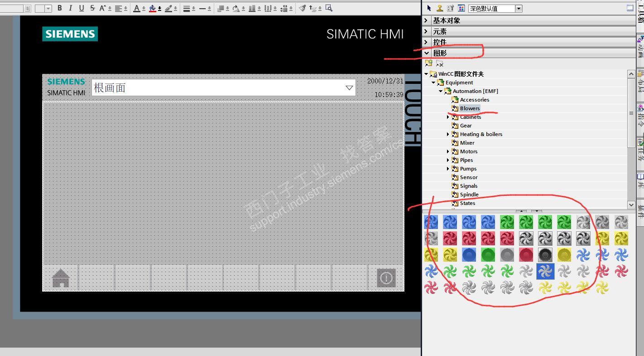
Task: Click the colored grid view icon
Action: coord(461,8)
